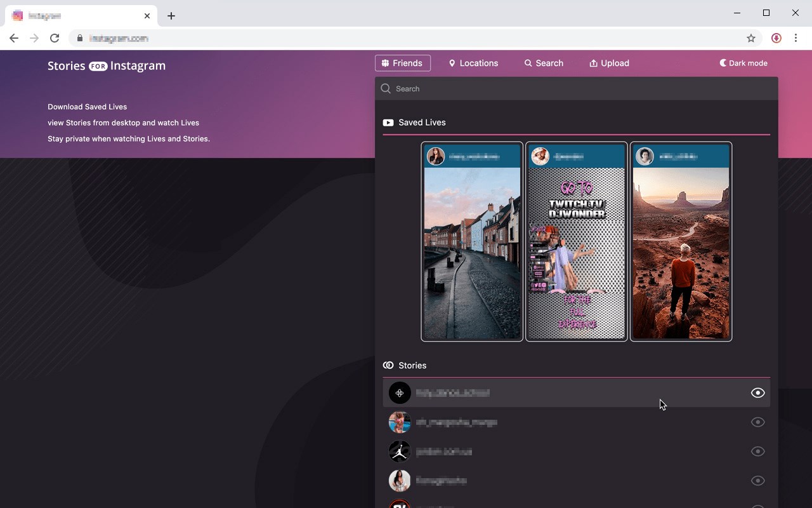The image size is (812, 508).
Task: Click the Saved Lives video icon
Action: 388,123
